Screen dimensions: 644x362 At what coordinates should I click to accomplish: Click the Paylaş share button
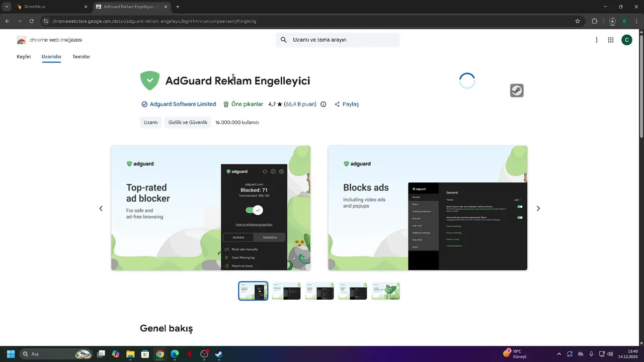[347, 104]
